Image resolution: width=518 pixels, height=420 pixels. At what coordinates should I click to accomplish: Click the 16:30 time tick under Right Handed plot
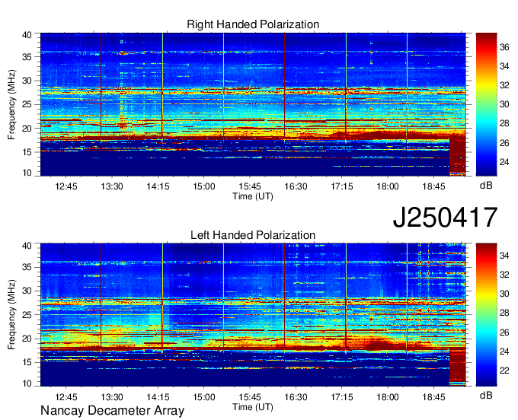point(296,186)
